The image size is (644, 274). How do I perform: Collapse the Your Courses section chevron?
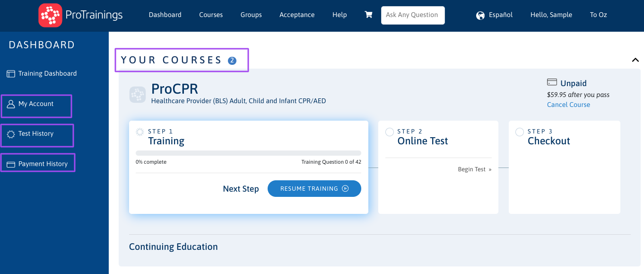[635, 60]
